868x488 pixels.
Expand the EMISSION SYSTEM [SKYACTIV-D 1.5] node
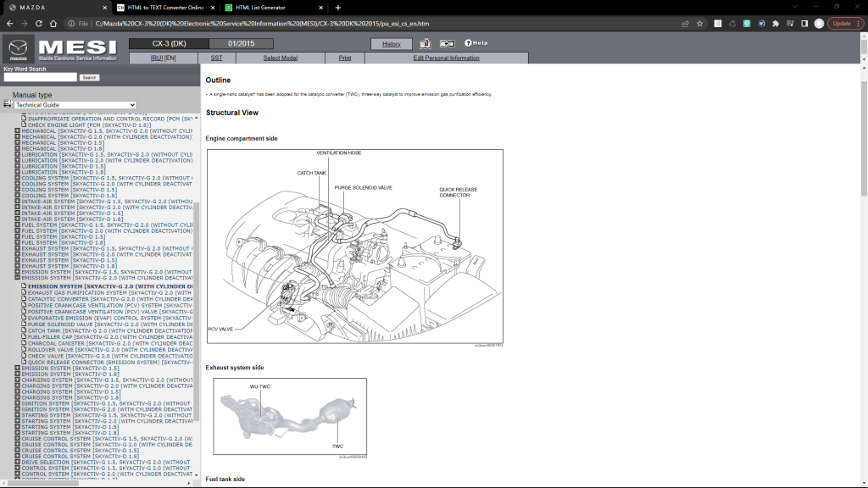point(17,368)
